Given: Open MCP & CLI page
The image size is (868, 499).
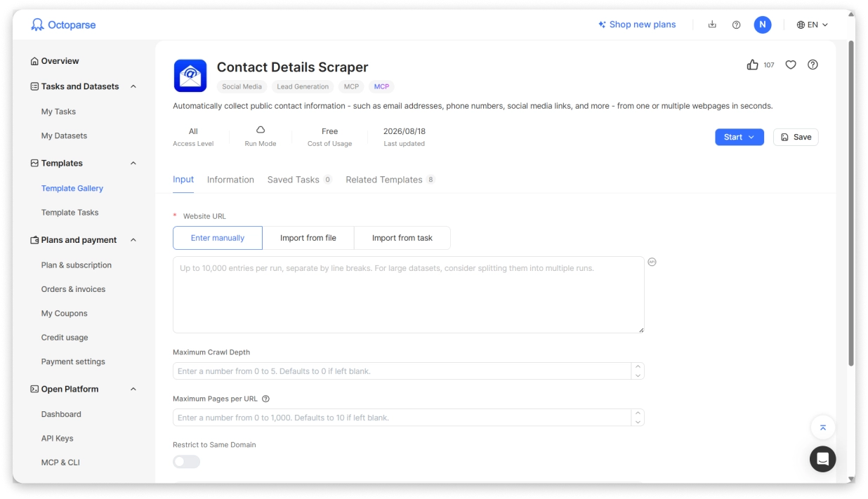Looking at the screenshot, I should [60, 463].
